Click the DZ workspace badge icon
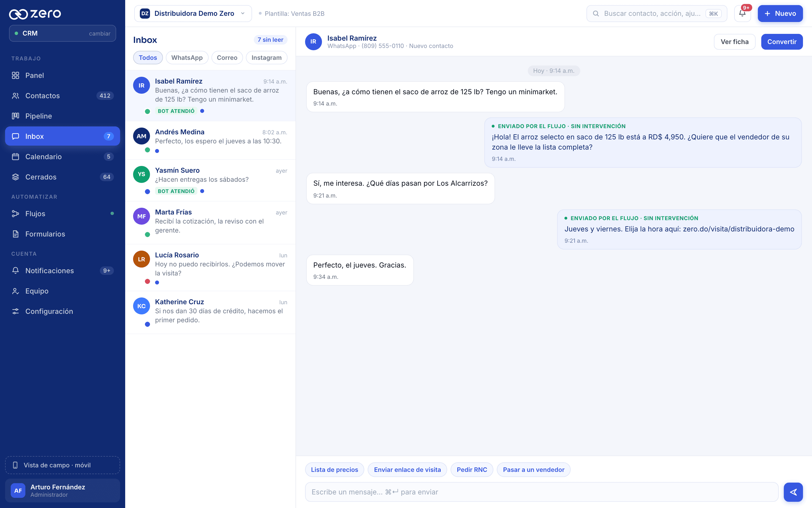 [x=145, y=14]
